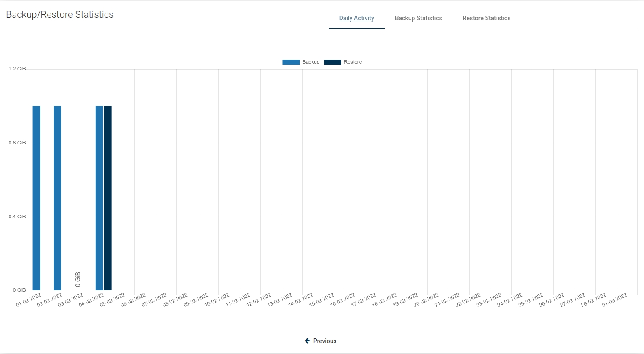This screenshot has width=644, height=354.
Task: Switch to the Daily Activity tab
Action: click(357, 18)
